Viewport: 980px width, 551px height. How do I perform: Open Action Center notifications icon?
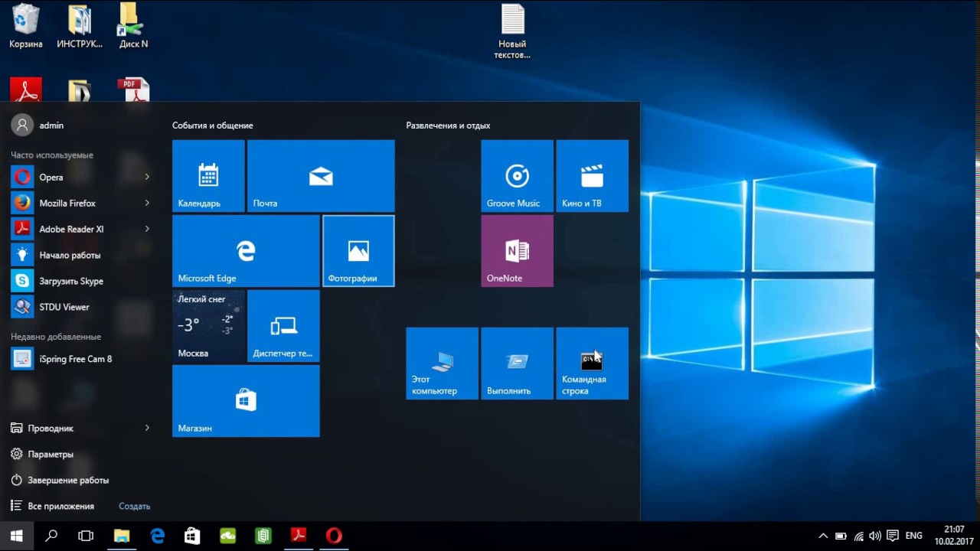tap(892, 536)
